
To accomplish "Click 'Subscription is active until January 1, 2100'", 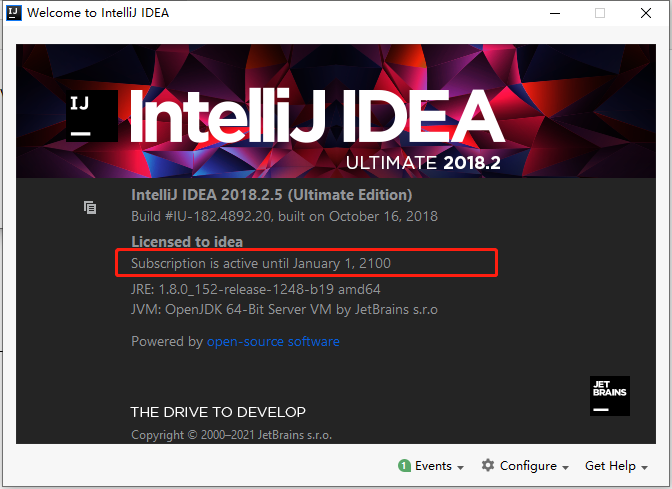I will pyautogui.click(x=261, y=263).
